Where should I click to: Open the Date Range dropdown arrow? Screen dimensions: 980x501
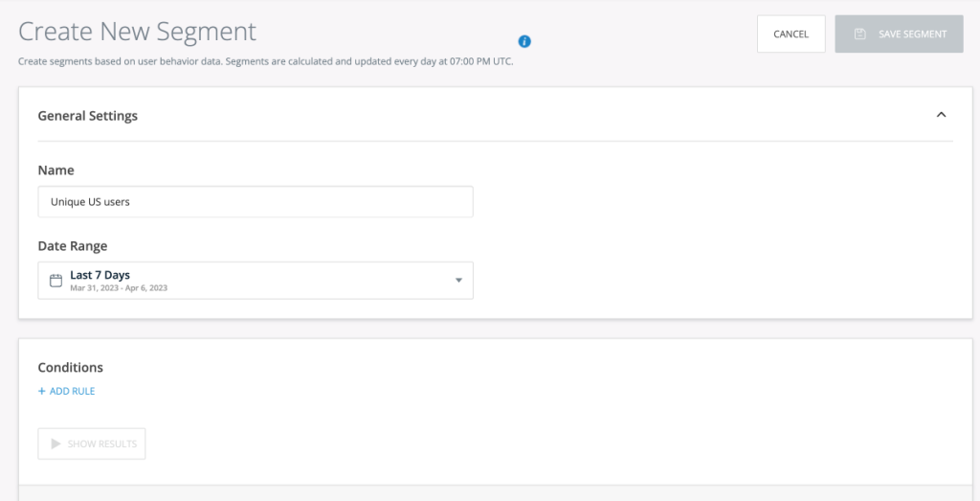458,281
